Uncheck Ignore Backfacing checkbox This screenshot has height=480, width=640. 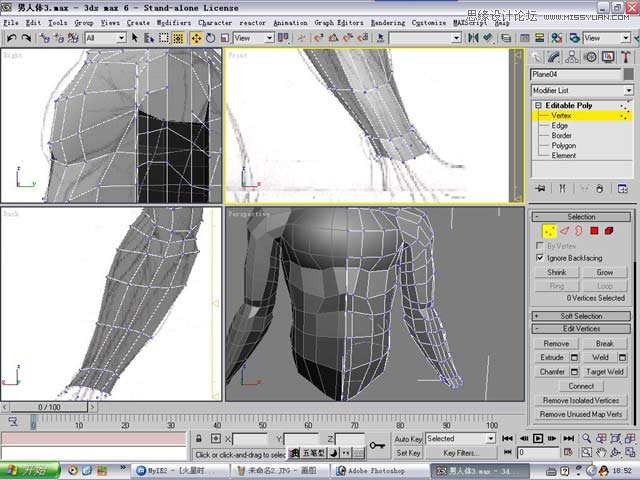click(x=540, y=258)
